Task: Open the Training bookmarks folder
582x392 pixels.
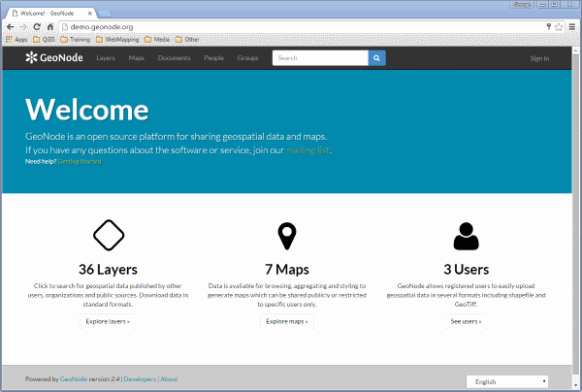Action: click(x=76, y=40)
